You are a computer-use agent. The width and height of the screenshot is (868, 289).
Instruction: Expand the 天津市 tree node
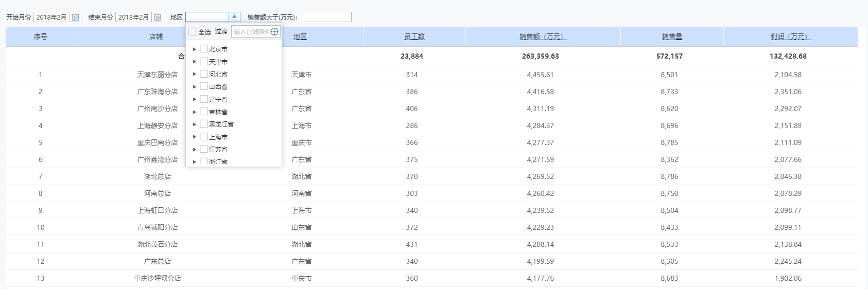point(194,62)
